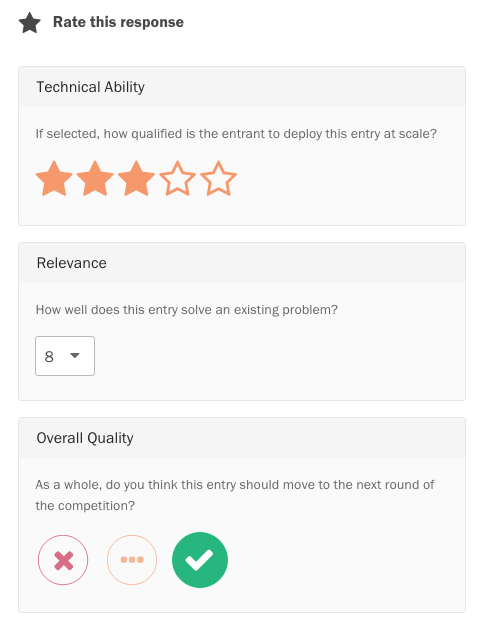Set Technical Ability to one star
Image resolution: width=483 pixels, height=630 pixels.
point(54,179)
